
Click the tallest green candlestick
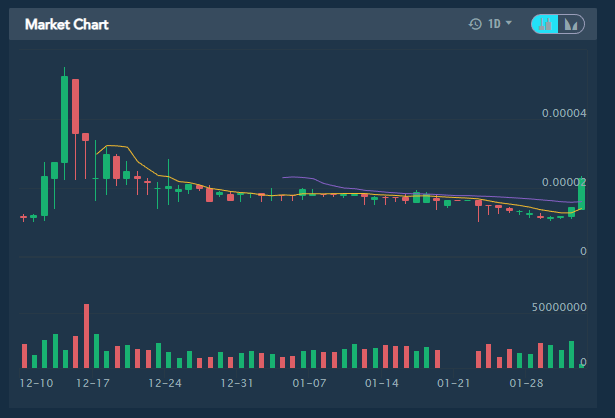pyautogui.click(x=65, y=118)
